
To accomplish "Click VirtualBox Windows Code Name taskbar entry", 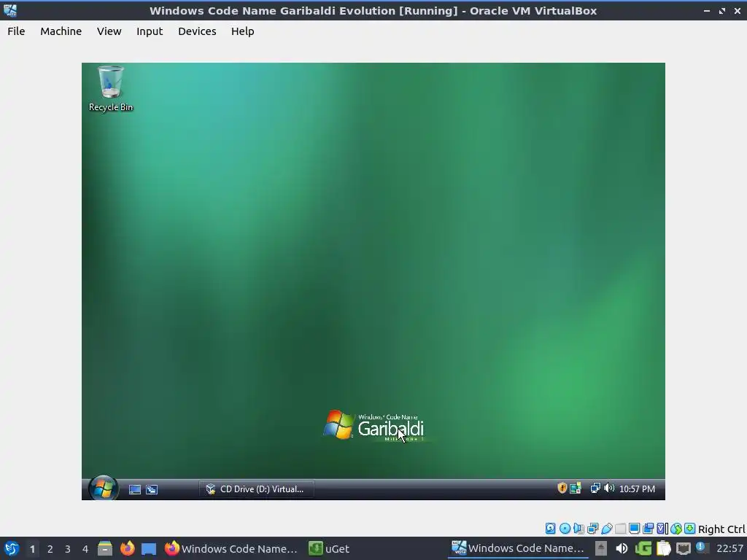I will 519,548.
